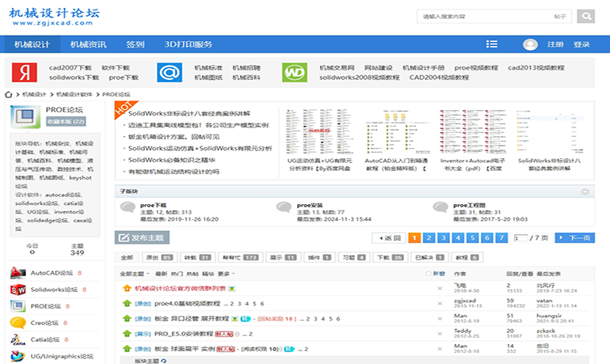Open the list menu icon in navigation bar
Viewport: 610px width, 364px height.
pyautogui.click(x=492, y=44)
